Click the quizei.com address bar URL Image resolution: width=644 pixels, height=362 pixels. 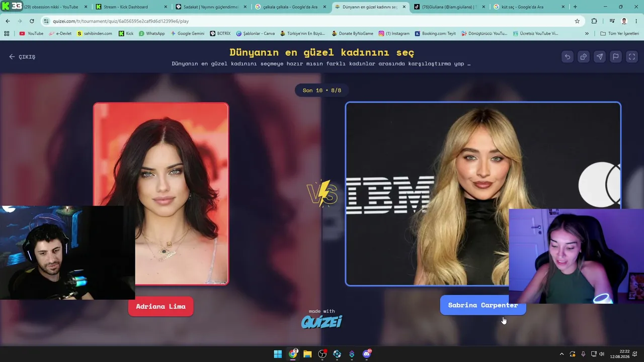[121, 21]
